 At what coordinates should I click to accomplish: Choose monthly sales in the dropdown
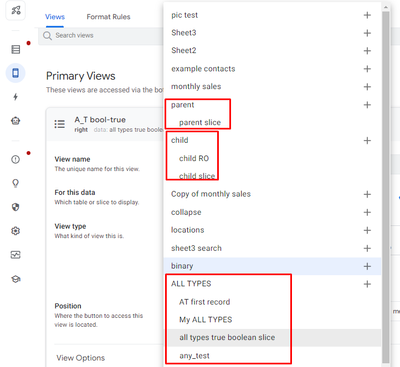(196, 86)
